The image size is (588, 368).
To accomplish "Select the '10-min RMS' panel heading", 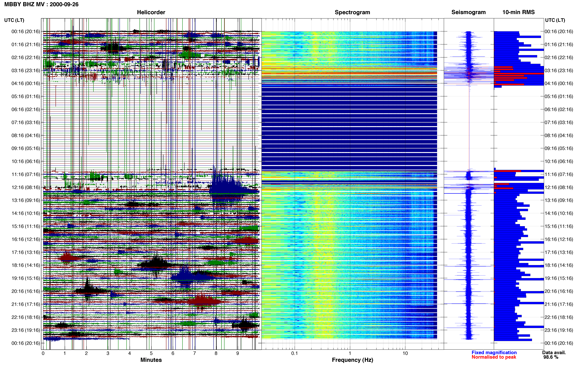I will [518, 12].
